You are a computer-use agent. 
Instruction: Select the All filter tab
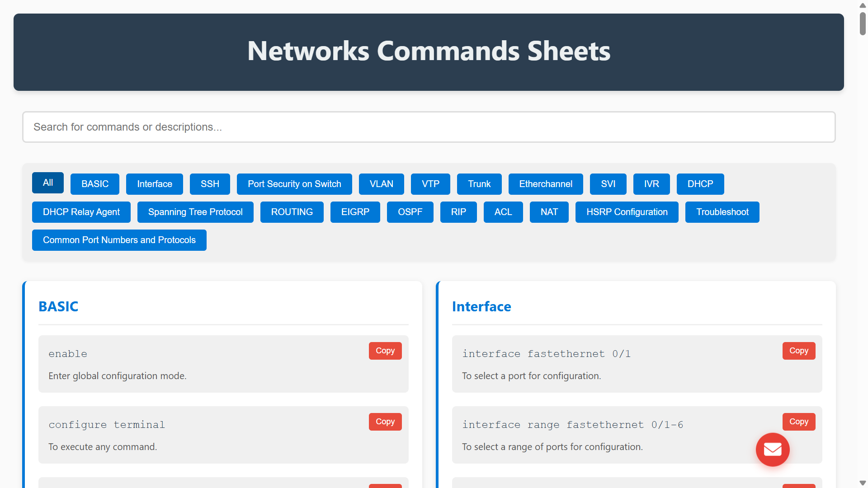click(47, 183)
